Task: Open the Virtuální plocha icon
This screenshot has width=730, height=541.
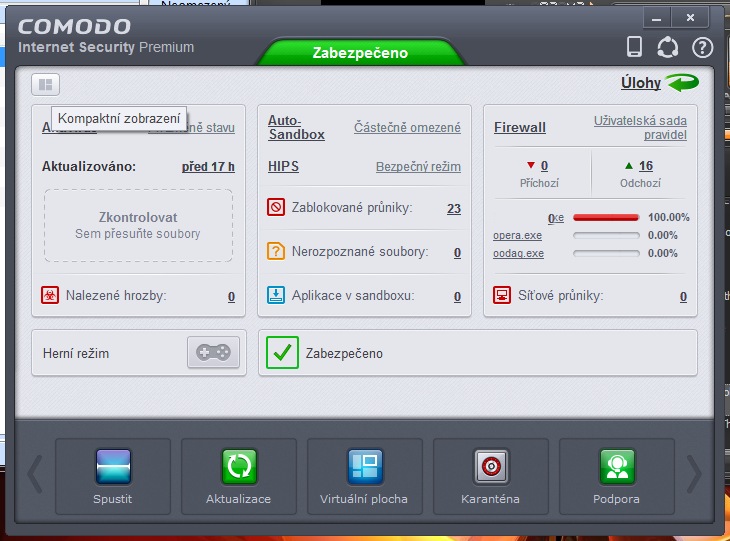Action: click(x=365, y=466)
